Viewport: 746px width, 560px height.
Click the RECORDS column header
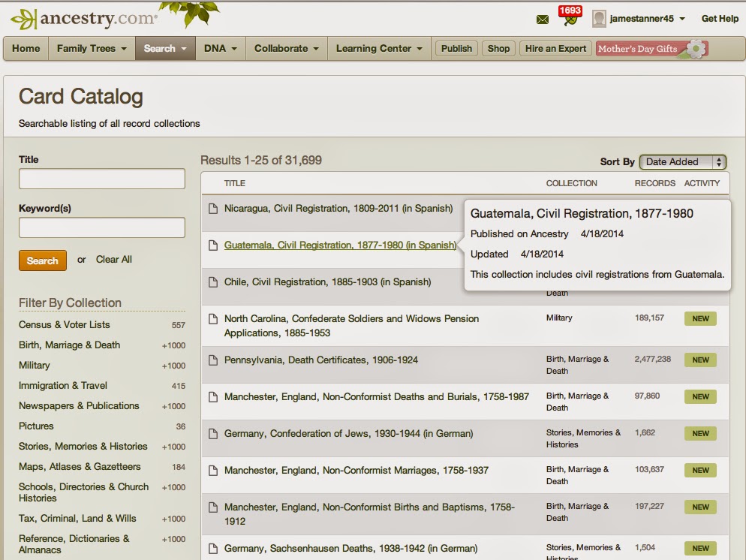click(x=654, y=183)
